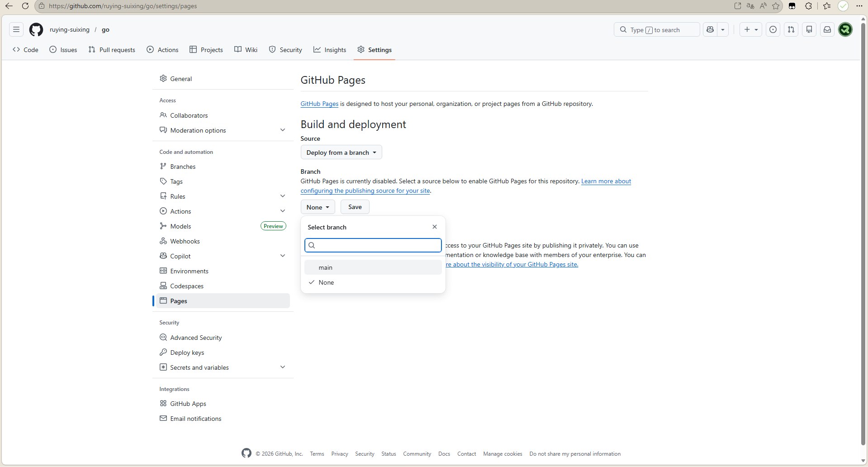Open Learn more about configuring publishing source link

[x=466, y=186]
